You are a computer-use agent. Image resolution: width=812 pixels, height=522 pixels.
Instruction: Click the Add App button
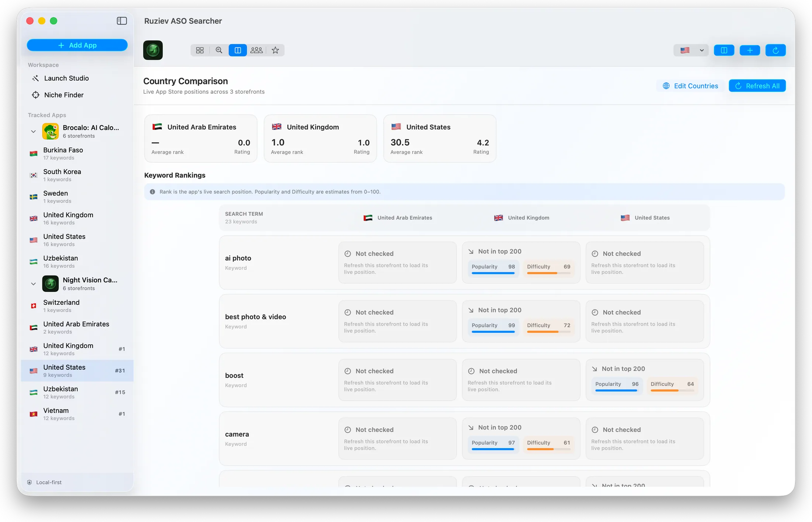pos(77,45)
